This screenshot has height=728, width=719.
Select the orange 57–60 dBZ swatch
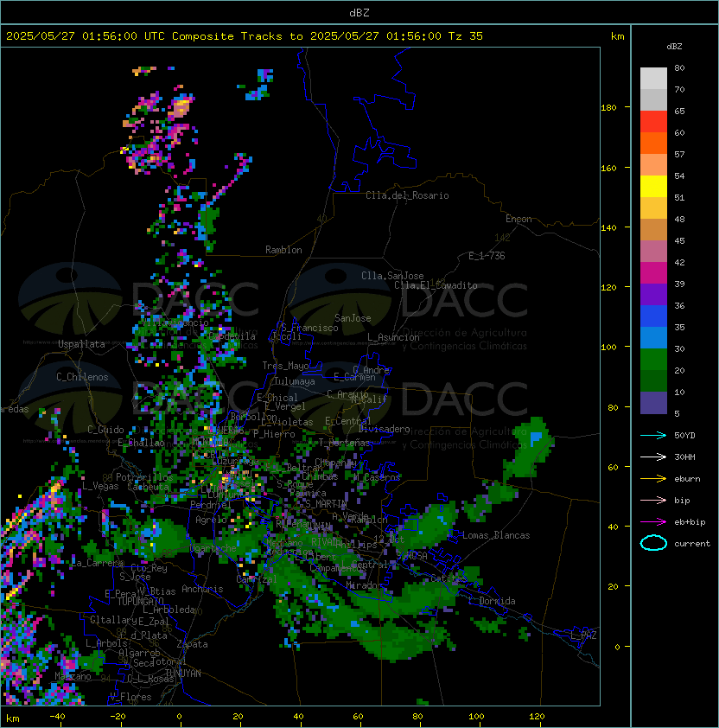tap(653, 143)
